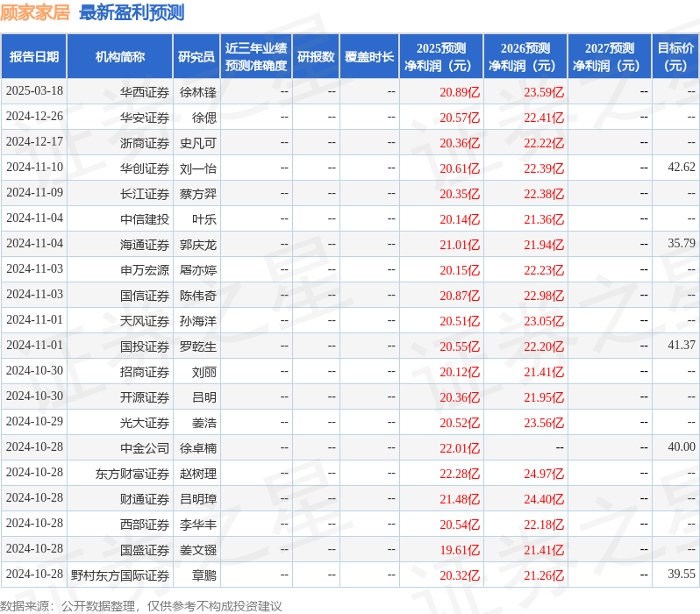Click the 研报数 column header
The height and width of the screenshot is (614, 700).
(x=316, y=57)
